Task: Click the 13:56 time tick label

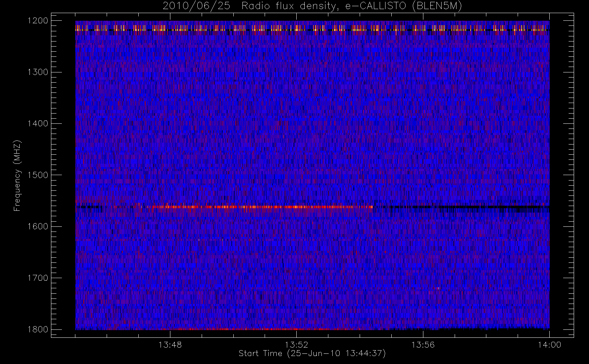Action: [x=423, y=345]
